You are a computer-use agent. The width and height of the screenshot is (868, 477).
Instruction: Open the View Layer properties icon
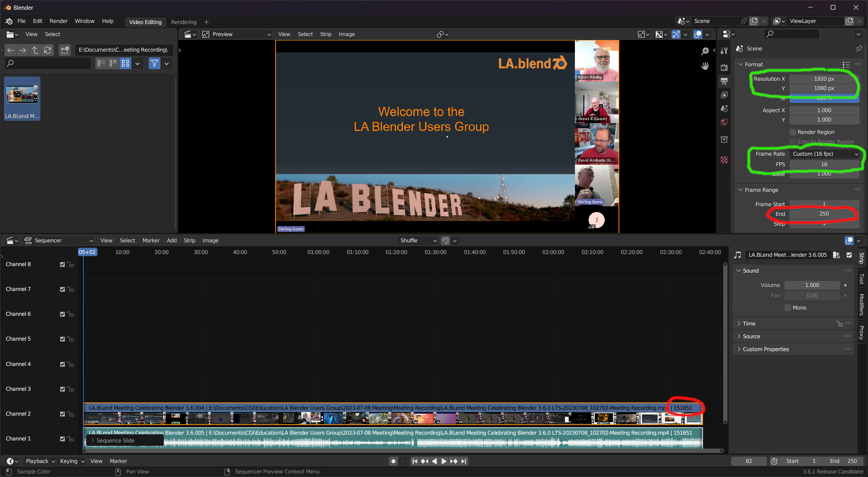724,95
